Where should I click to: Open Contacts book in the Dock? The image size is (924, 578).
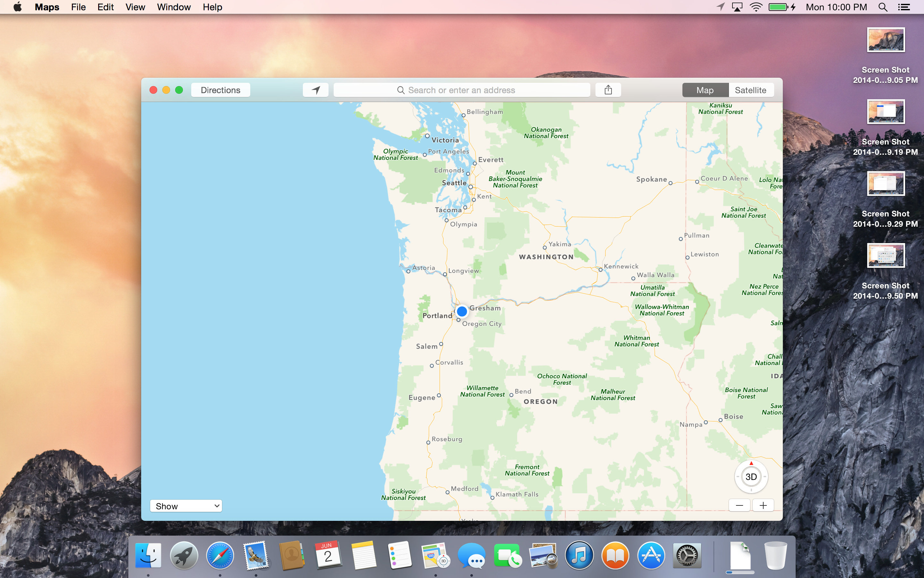(x=292, y=556)
